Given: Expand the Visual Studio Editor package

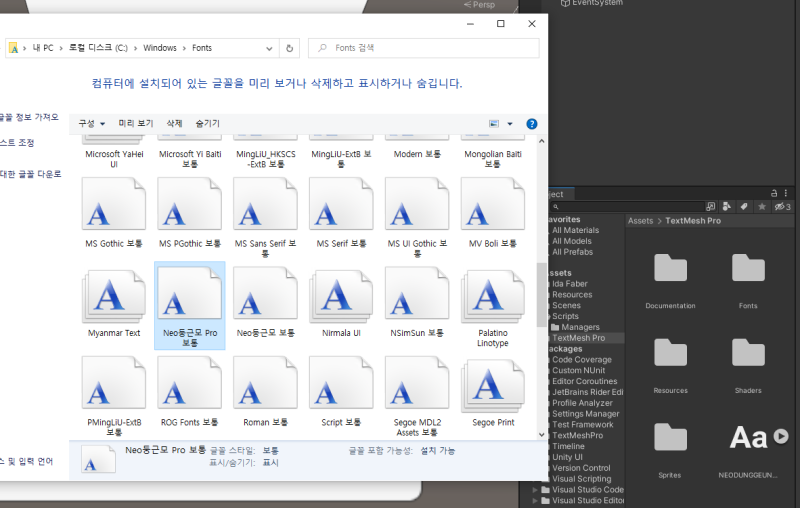Looking at the screenshot, I should (x=535, y=501).
